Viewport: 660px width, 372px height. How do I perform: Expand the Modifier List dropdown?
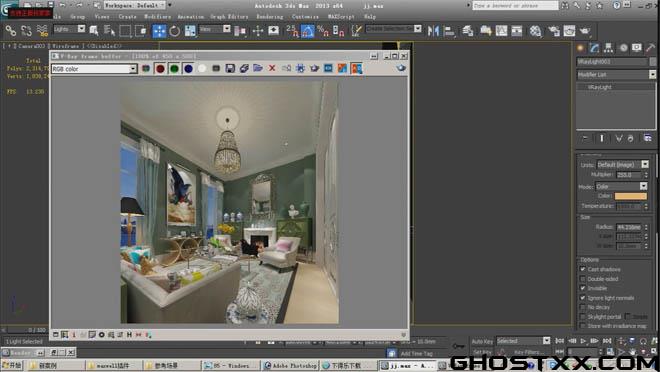616,74
